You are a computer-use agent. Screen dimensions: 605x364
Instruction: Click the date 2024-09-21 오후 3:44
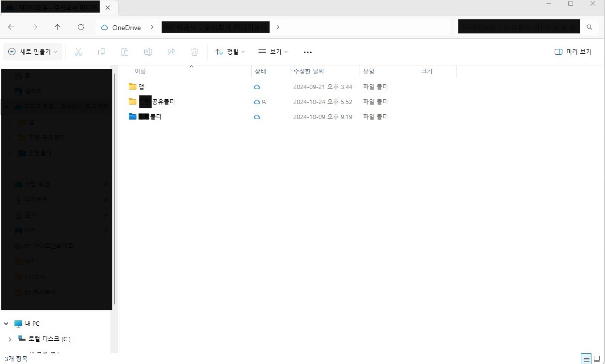[323, 87]
